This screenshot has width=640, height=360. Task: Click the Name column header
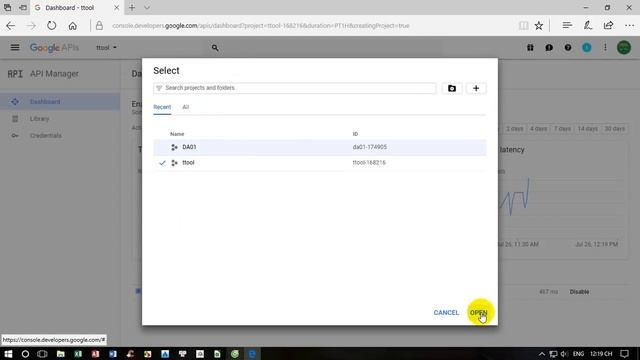point(177,134)
